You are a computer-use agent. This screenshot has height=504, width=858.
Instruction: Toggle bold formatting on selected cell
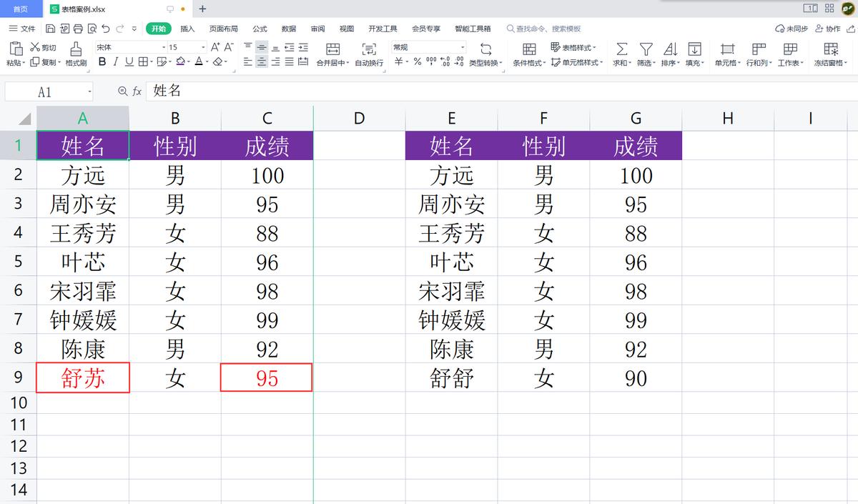pyautogui.click(x=103, y=62)
